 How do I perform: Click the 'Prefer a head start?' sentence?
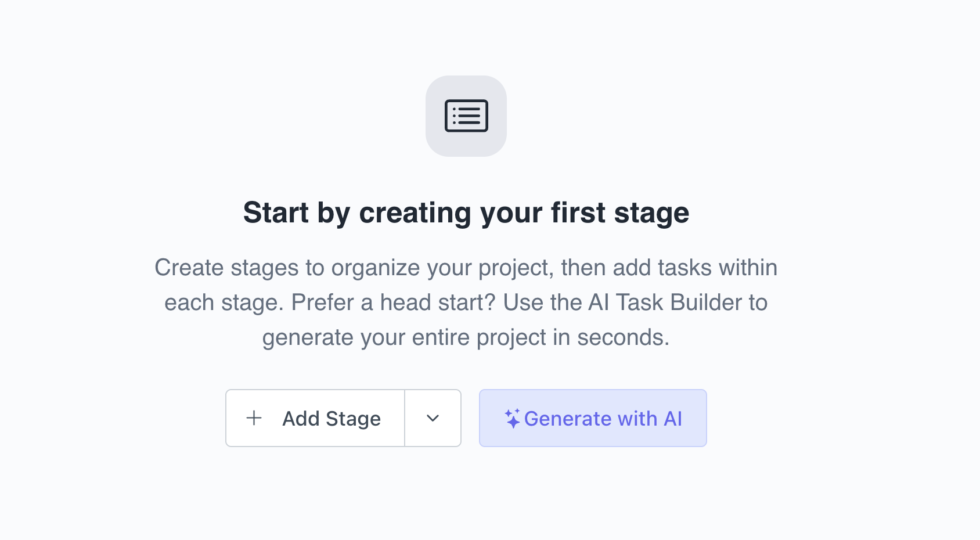pyautogui.click(x=394, y=303)
